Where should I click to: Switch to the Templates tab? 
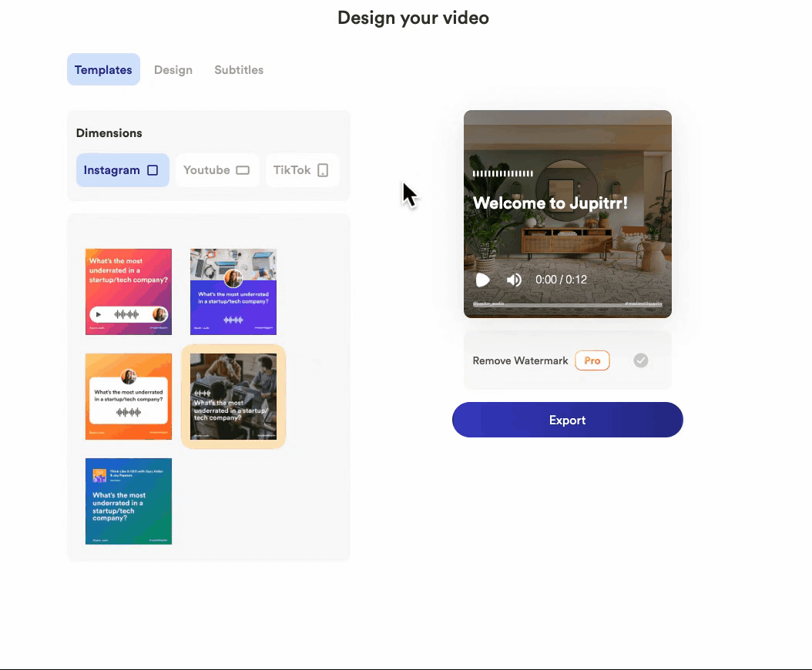point(103,69)
